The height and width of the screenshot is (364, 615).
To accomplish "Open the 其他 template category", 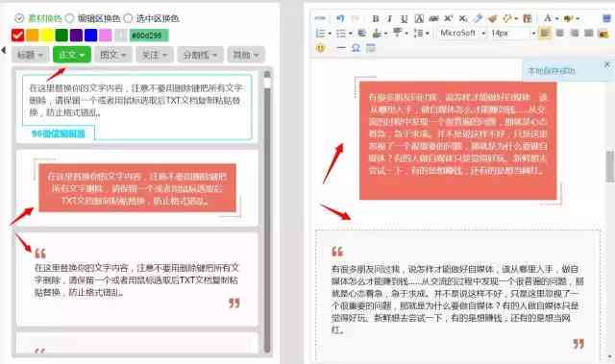I will point(246,55).
